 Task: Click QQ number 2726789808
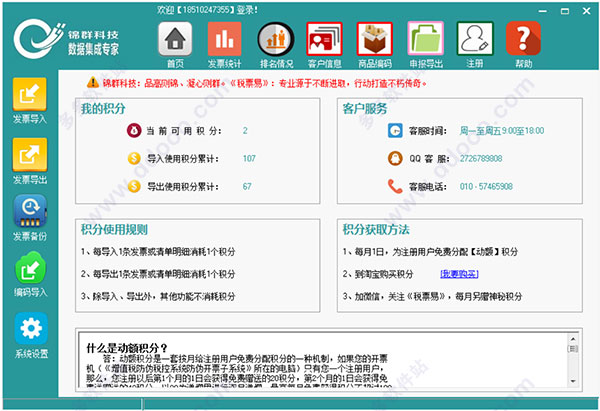click(481, 158)
